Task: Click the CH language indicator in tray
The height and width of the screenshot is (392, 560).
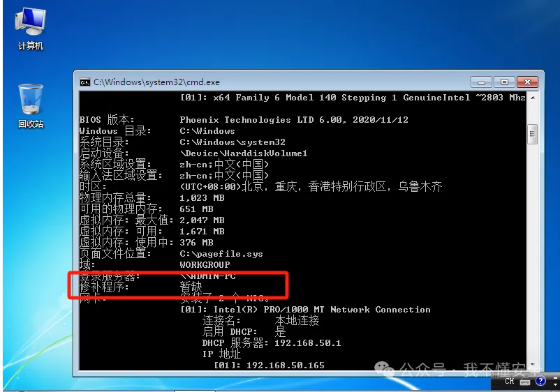Action: (x=509, y=381)
